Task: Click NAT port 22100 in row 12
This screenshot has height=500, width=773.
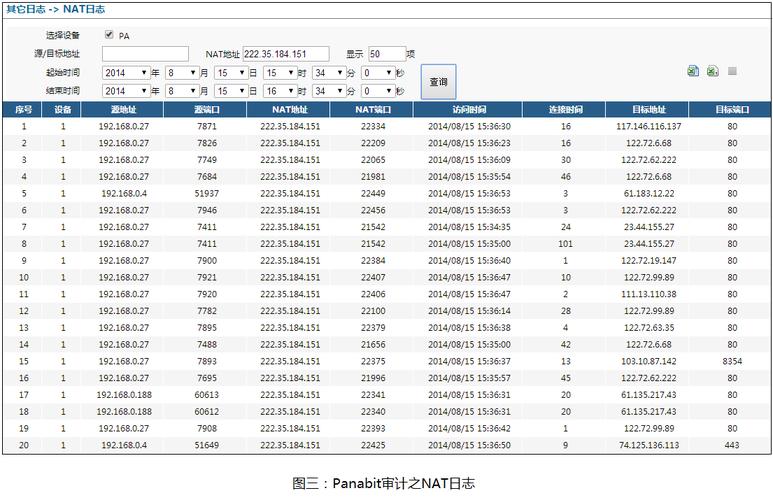Action: pos(373,311)
